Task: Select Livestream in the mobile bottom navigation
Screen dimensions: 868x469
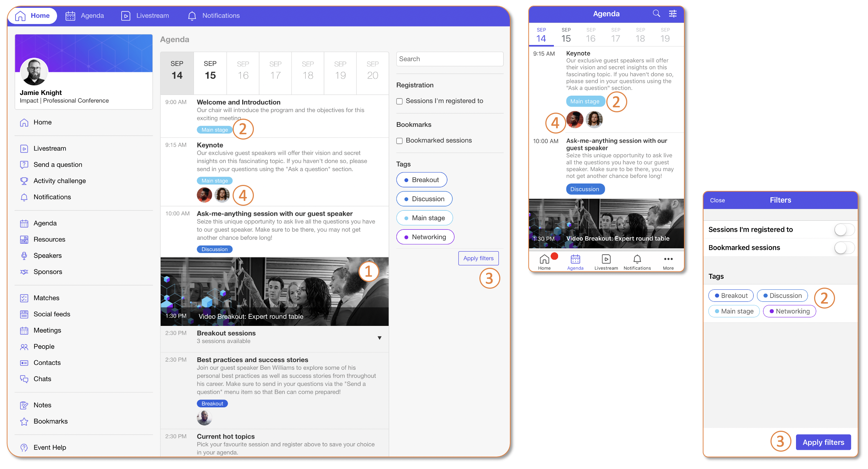Action: click(606, 261)
